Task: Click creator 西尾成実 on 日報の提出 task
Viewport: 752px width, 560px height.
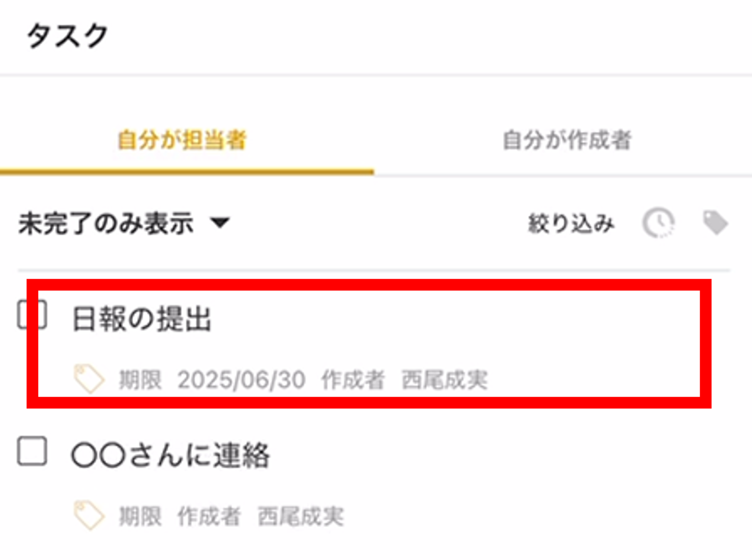Action: [445, 380]
